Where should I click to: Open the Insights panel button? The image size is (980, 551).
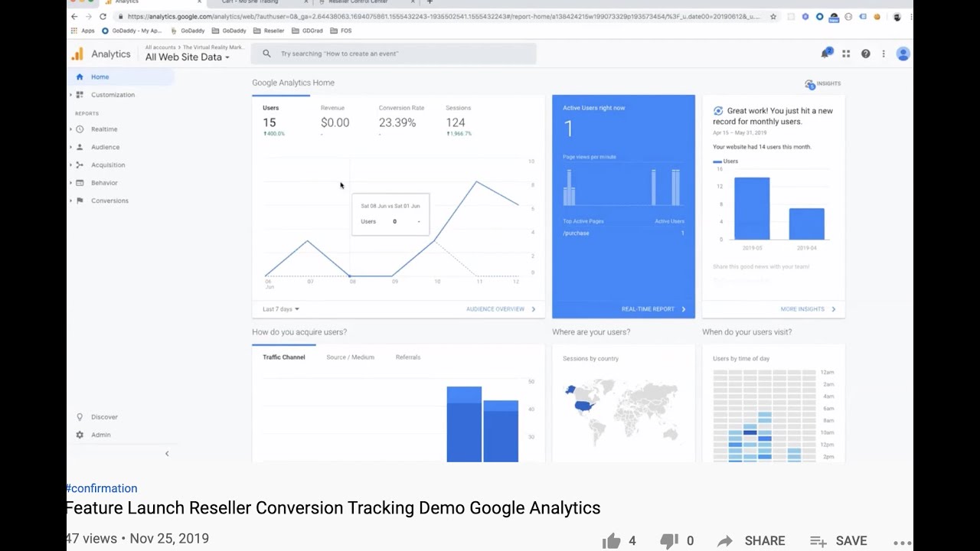click(823, 83)
